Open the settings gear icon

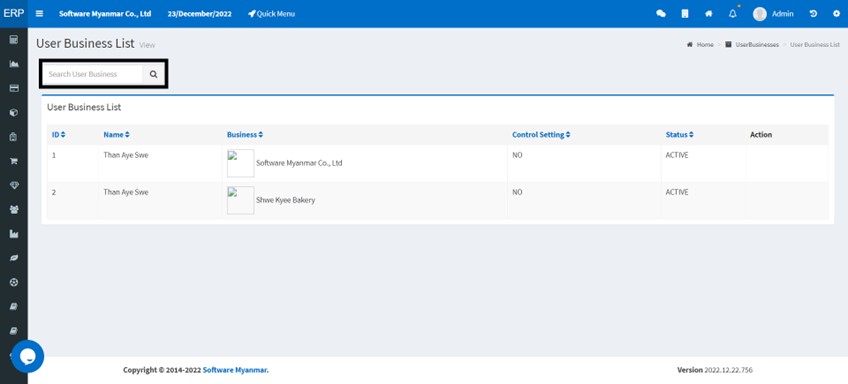tap(836, 14)
